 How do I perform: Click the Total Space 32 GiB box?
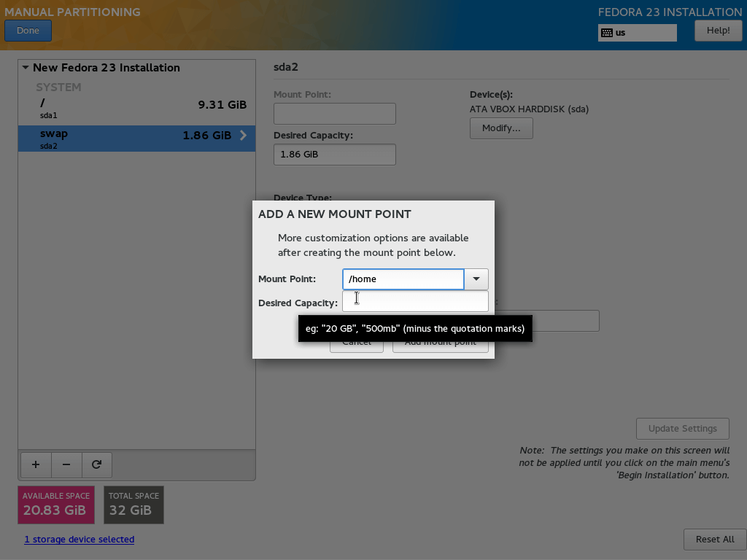tap(134, 505)
